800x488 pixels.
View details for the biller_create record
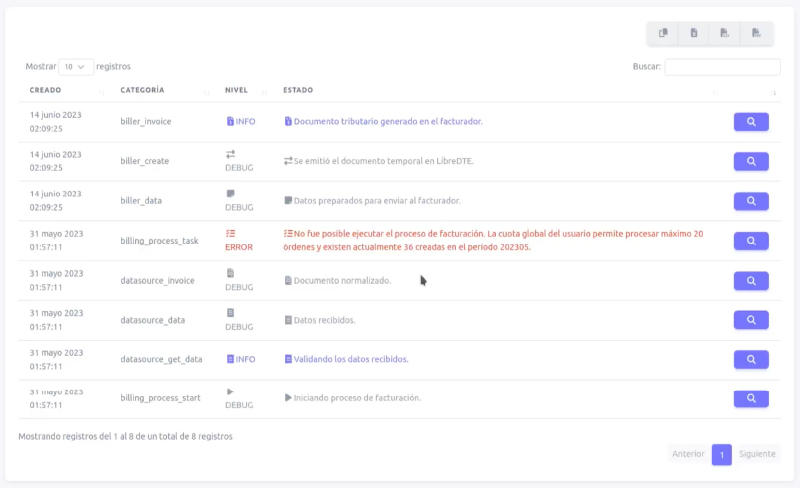751,161
